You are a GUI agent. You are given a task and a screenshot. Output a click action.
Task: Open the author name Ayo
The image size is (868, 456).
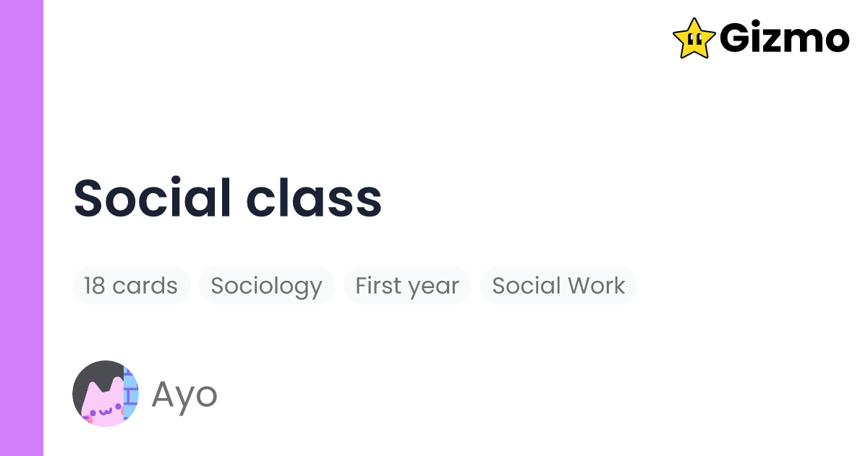point(184,394)
